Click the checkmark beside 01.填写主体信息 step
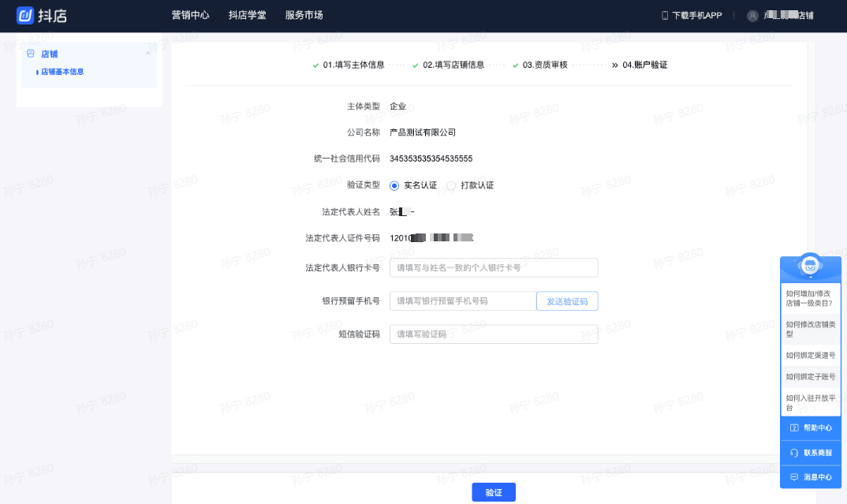 coord(315,65)
